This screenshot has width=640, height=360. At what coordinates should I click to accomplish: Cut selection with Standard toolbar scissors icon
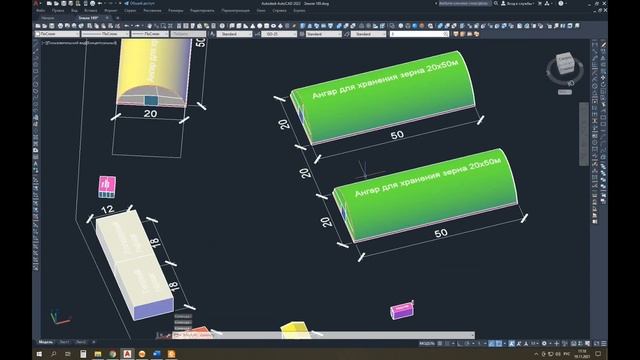(89, 26)
